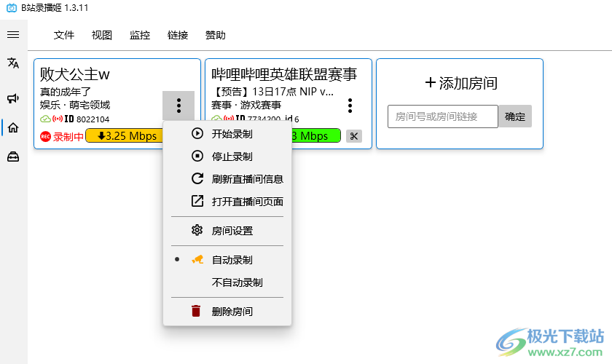This screenshot has width=612, height=364.
Task: Click the 真的成年了 stream title
Action: click(65, 92)
